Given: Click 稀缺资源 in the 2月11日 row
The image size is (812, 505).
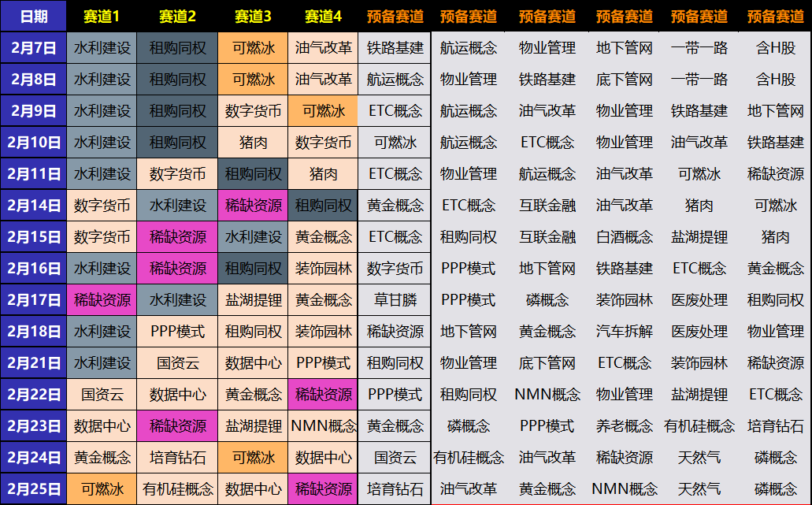Looking at the screenshot, I should (775, 174).
